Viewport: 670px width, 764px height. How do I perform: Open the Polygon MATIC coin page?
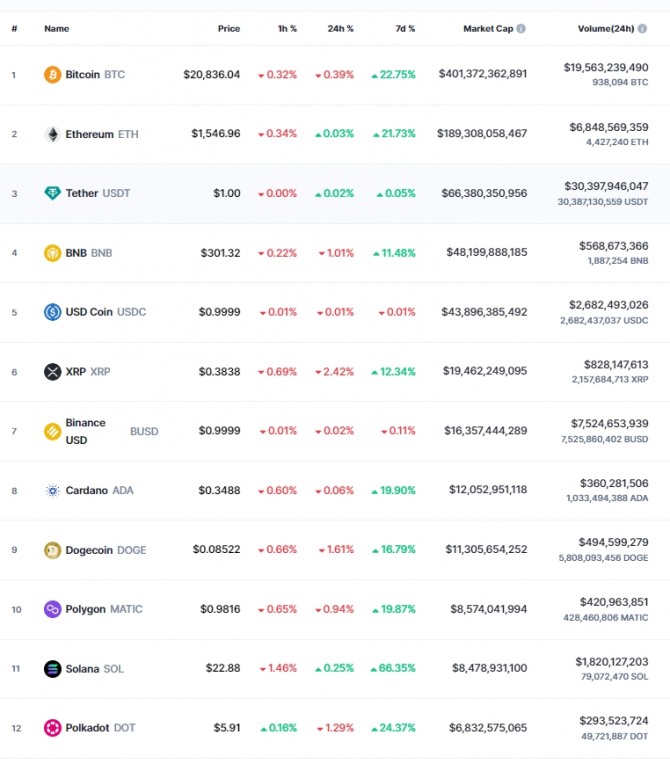click(x=104, y=609)
